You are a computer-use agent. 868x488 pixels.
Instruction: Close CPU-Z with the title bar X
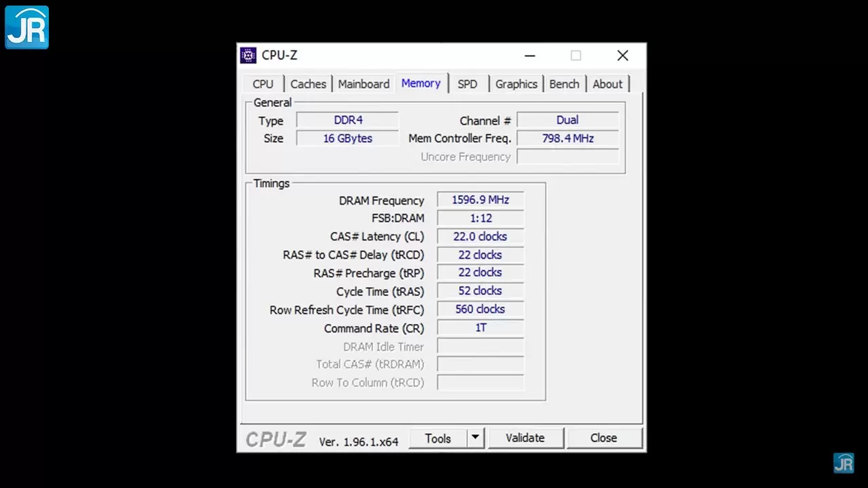coord(623,56)
